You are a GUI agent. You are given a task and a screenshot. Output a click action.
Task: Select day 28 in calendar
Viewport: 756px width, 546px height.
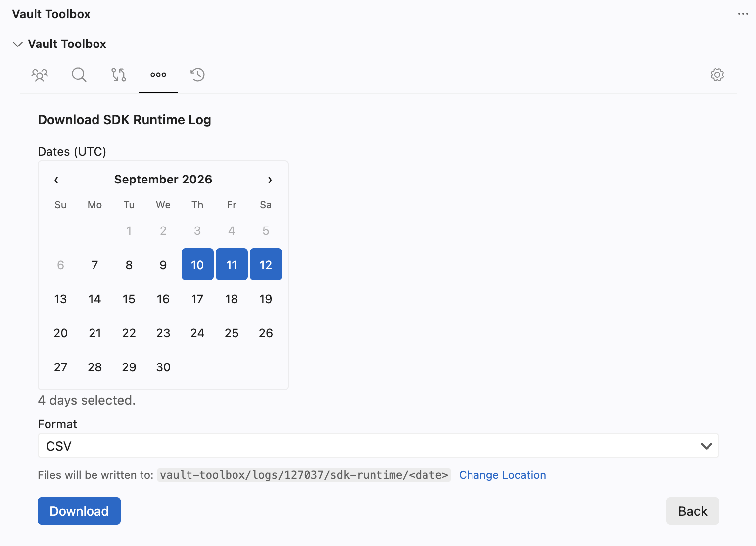pos(95,367)
